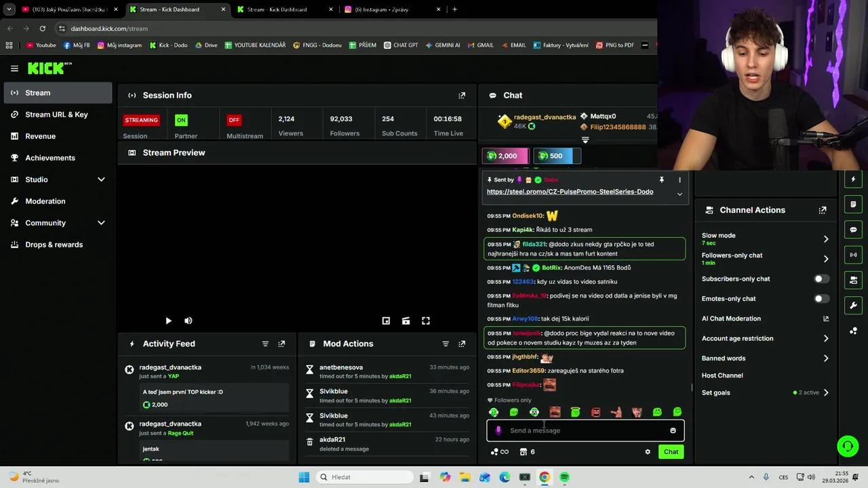Image resolution: width=868 pixels, height=488 pixels.
Task: Enter fullscreen on the stream preview
Action: coord(426,321)
